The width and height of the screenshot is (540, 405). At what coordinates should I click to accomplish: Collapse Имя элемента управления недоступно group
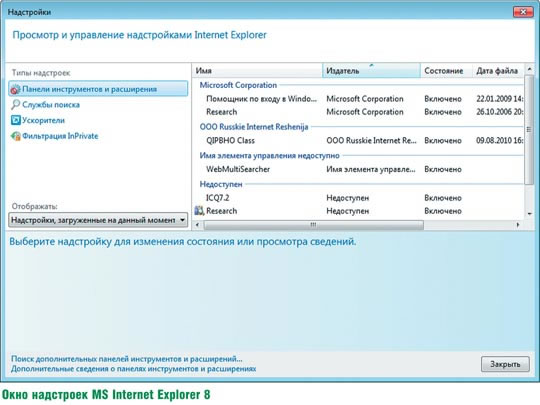[x=269, y=156]
